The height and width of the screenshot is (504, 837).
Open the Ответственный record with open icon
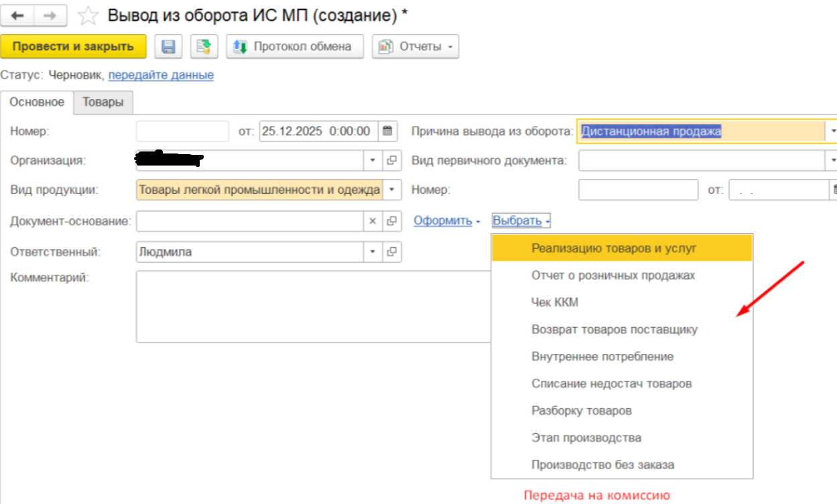pyautogui.click(x=392, y=252)
